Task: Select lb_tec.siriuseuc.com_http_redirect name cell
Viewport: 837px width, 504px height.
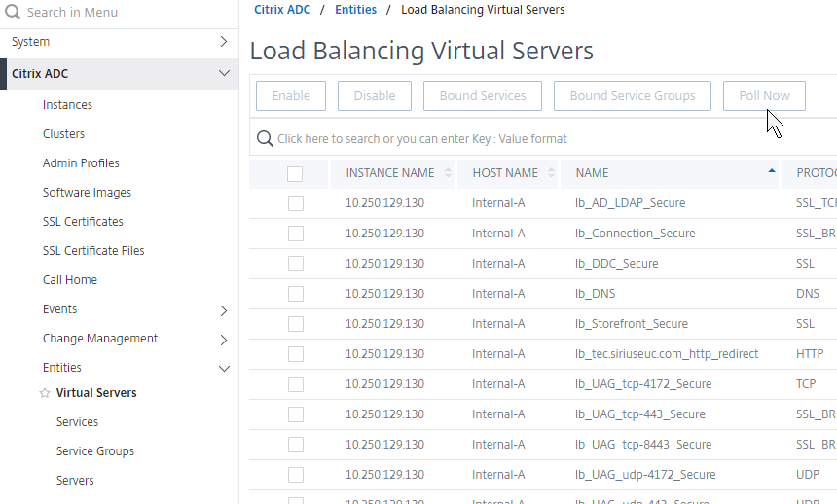Action: point(667,354)
